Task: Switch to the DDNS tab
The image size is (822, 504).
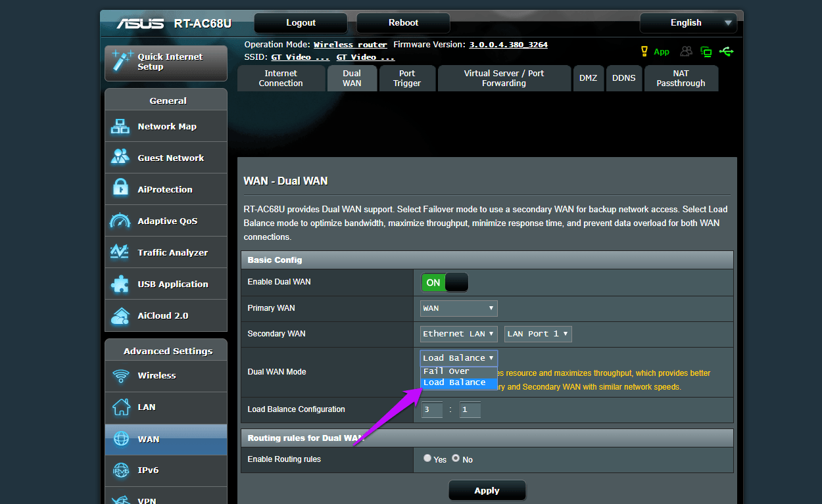Action: [x=624, y=78]
